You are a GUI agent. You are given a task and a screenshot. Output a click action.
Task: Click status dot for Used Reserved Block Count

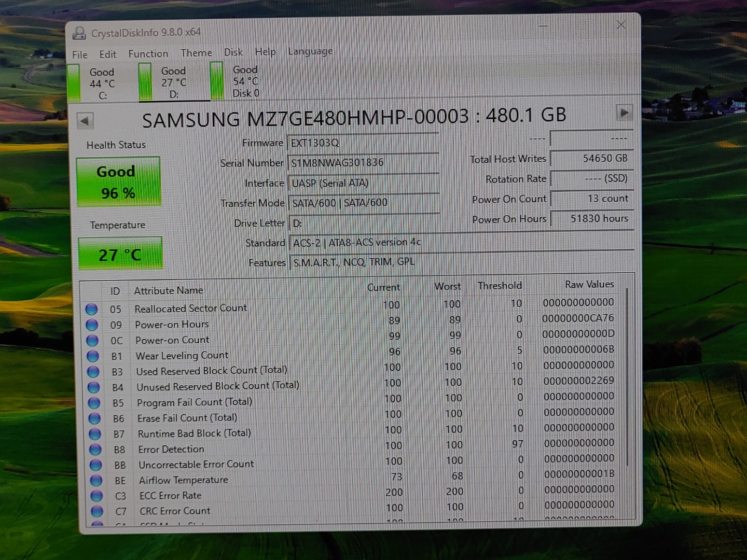pyautogui.click(x=93, y=371)
